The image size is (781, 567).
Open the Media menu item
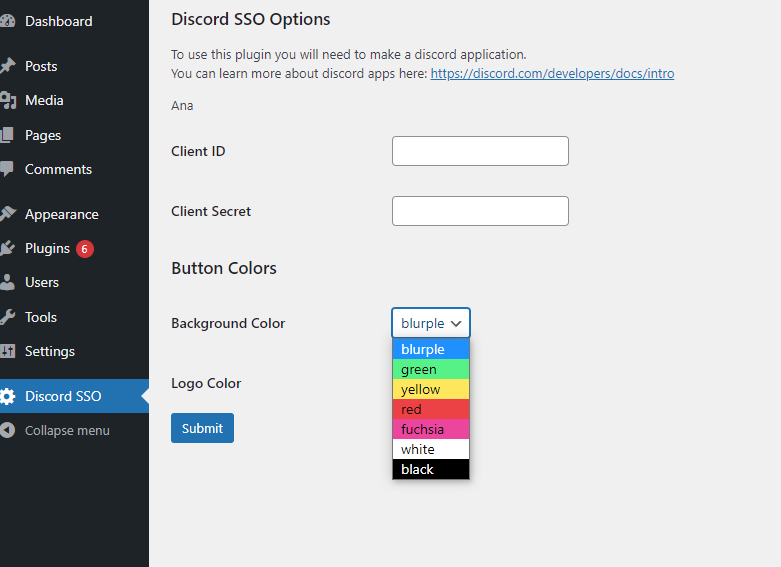pos(44,101)
